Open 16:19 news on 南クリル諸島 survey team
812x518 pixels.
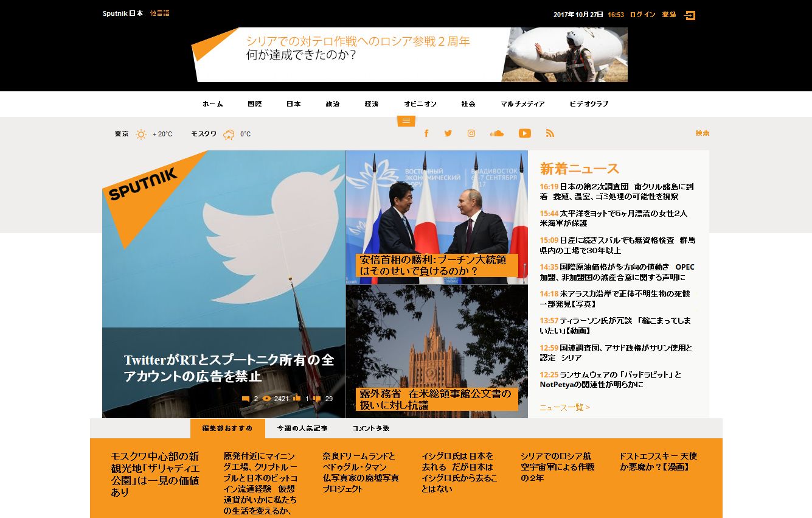pos(617,192)
